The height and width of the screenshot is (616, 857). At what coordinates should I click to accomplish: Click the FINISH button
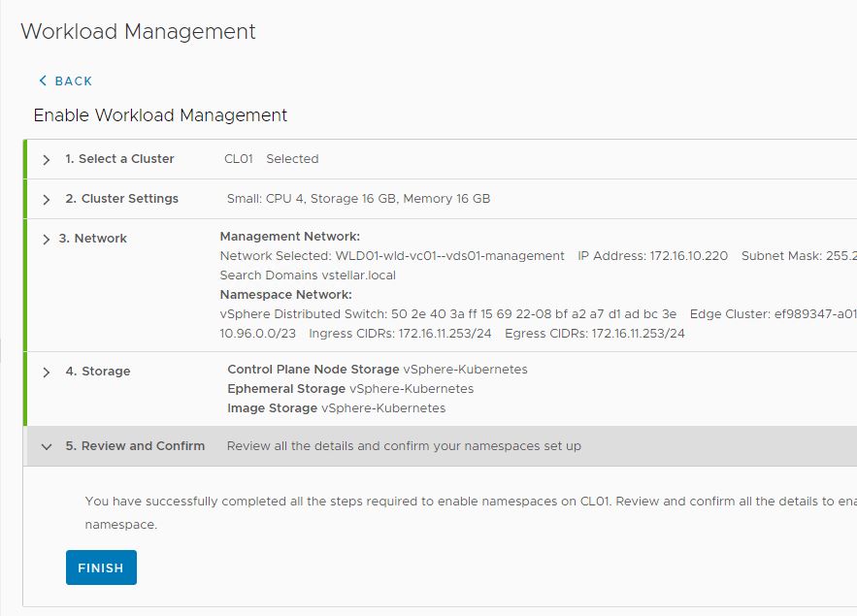tap(101, 568)
